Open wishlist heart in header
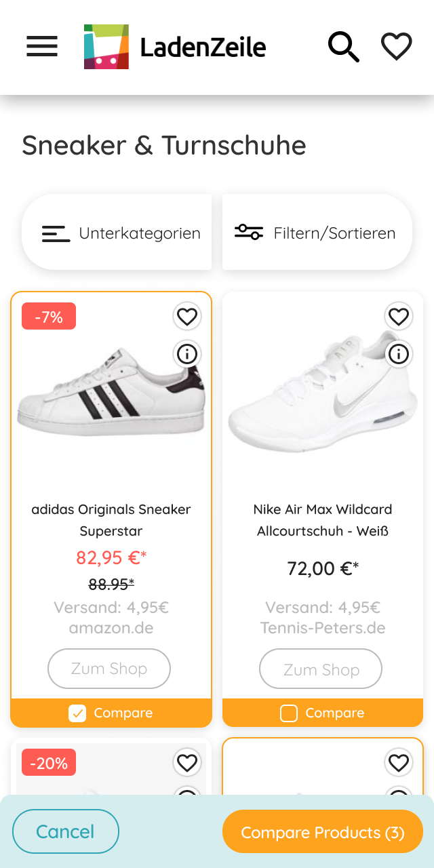Screen dimensions: 434x868 pyautogui.click(x=396, y=47)
